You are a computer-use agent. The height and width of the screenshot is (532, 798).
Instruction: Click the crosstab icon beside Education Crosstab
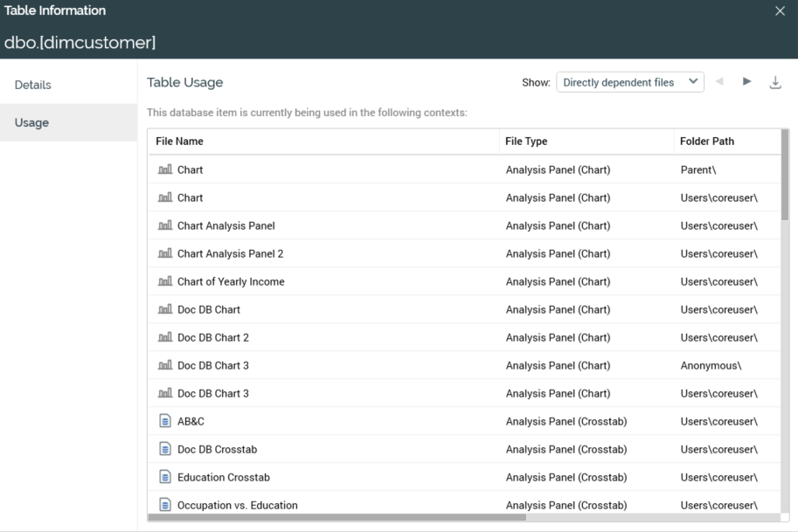(x=164, y=477)
